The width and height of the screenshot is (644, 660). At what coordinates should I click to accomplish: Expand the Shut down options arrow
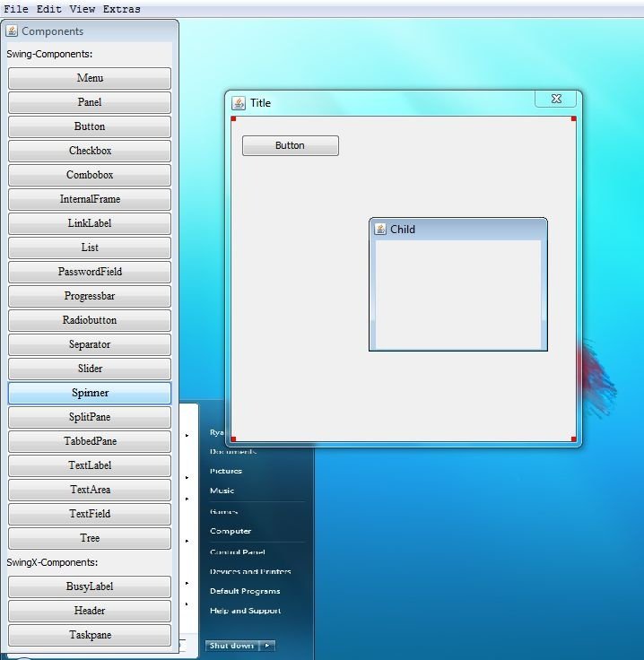point(267,646)
